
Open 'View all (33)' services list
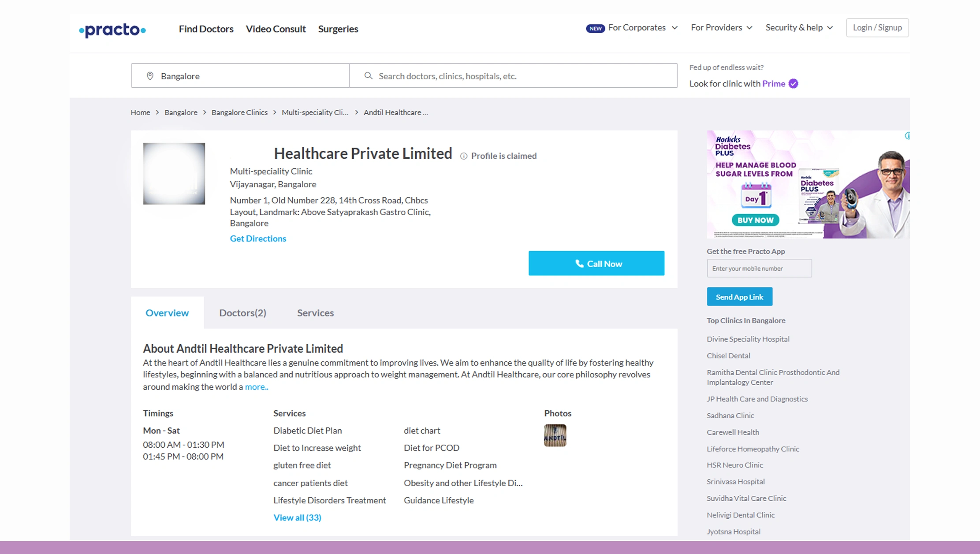point(297,517)
